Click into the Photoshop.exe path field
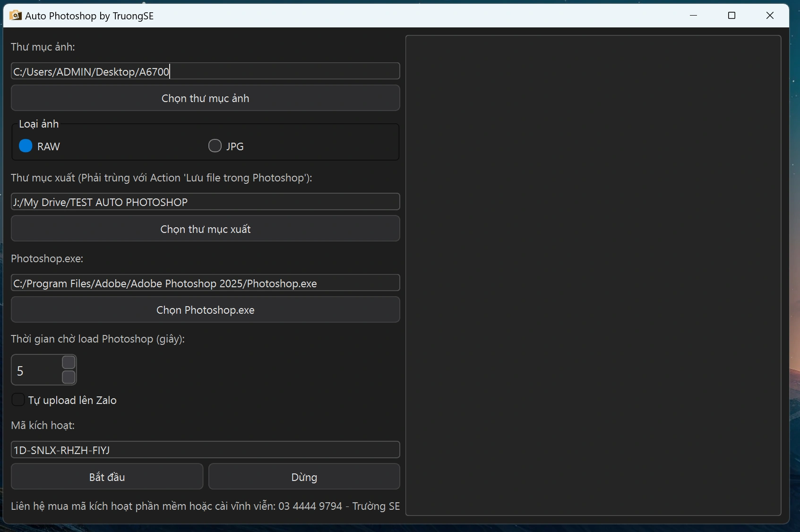 pyautogui.click(x=205, y=283)
